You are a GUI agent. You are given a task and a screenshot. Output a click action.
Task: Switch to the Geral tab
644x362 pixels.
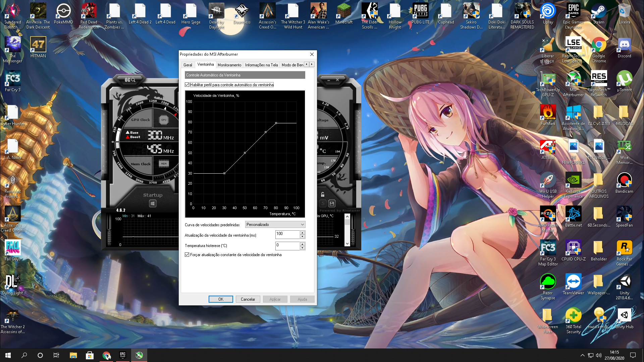(x=188, y=65)
